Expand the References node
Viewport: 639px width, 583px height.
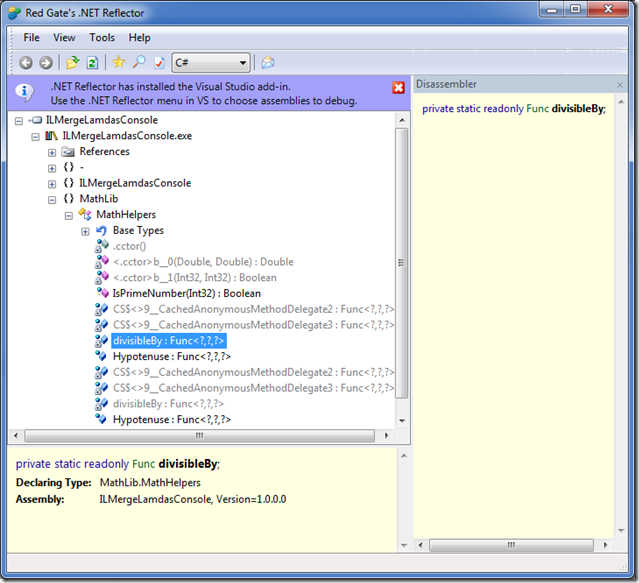pyautogui.click(x=52, y=152)
